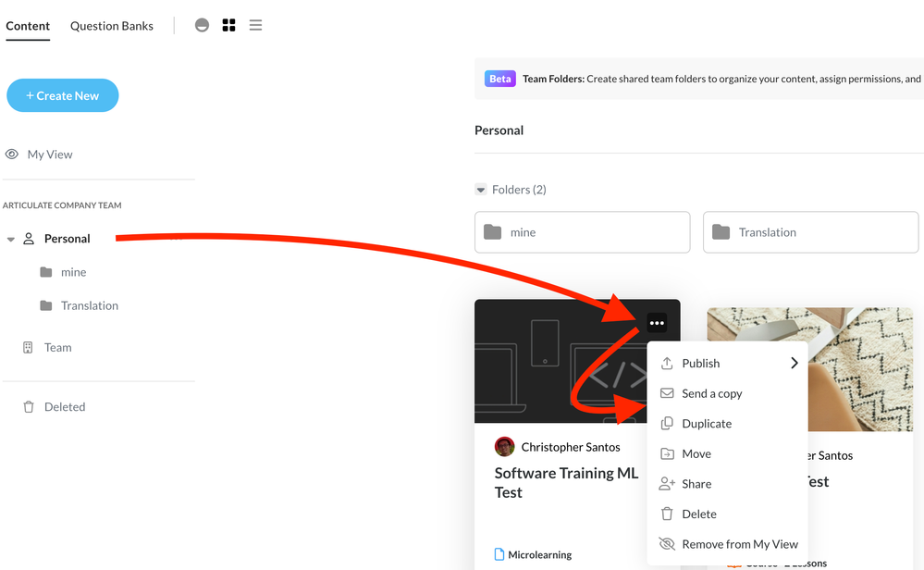Viewport: 924px width, 570px height.
Task: Click folder icon beside sidebar Translation
Action: point(46,305)
